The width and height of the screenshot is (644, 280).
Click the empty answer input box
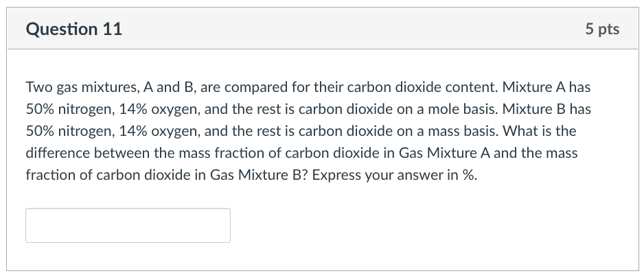click(x=128, y=225)
